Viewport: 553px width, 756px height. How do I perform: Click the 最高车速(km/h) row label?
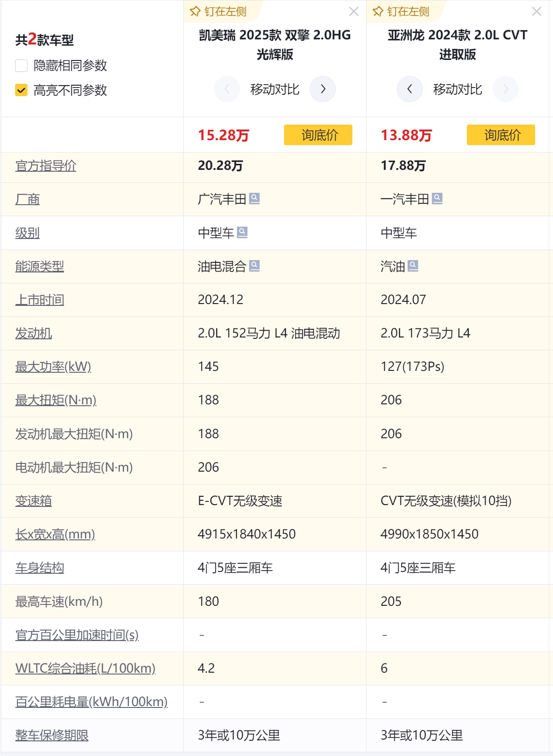pos(59,602)
